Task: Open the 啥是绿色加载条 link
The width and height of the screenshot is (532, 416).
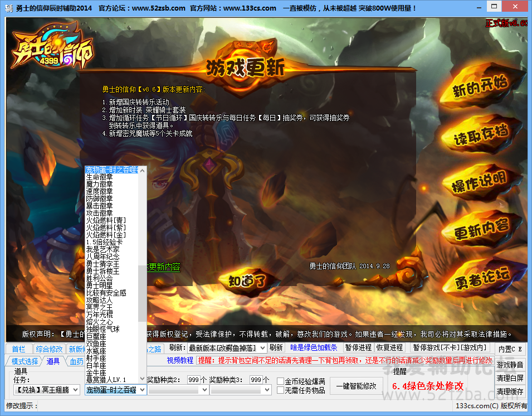Action: pos(314,348)
